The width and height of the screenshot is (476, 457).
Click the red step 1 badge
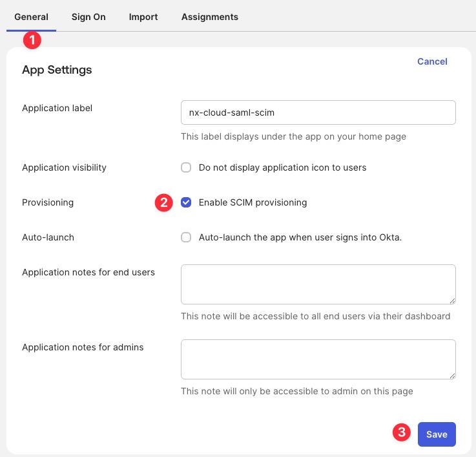click(x=32, y=40)
